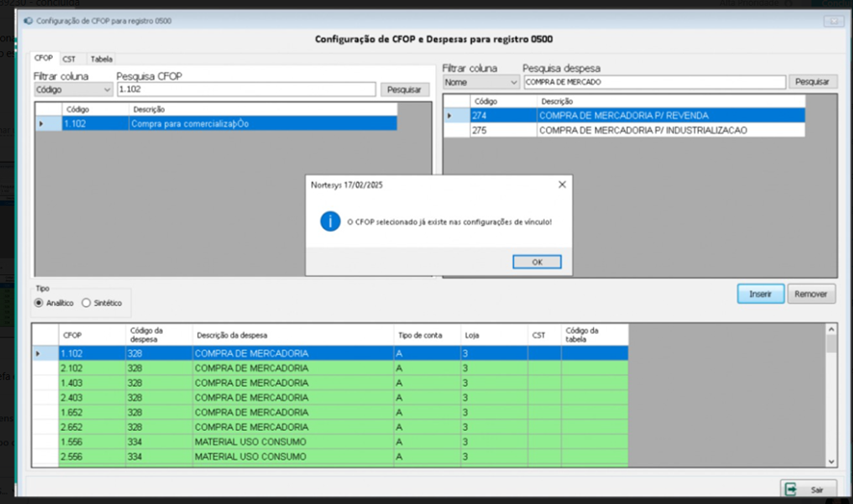Image resolution: width=853 pixels, height=504 pixels.
Task: Switch to the CST tab
Action: (x=70, y=59)
